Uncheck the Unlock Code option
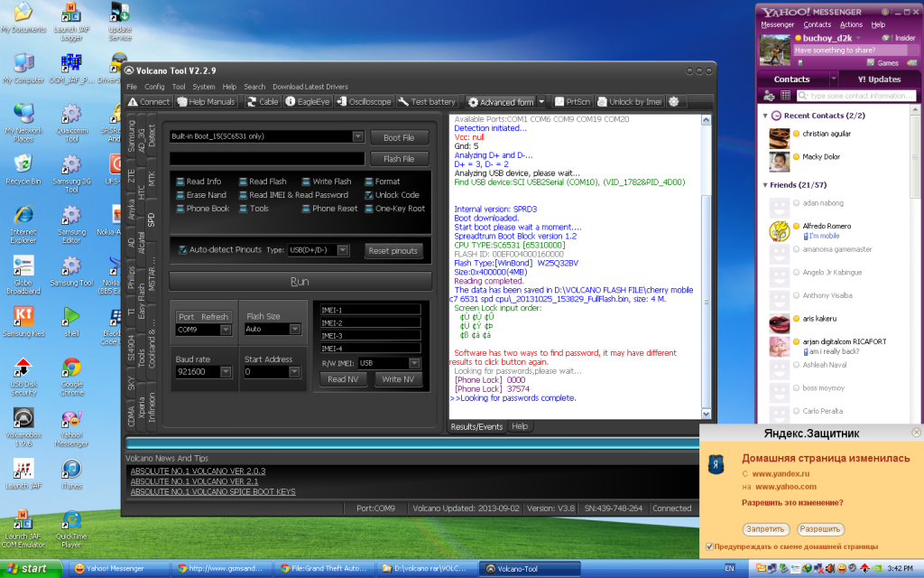 point(370,195)
